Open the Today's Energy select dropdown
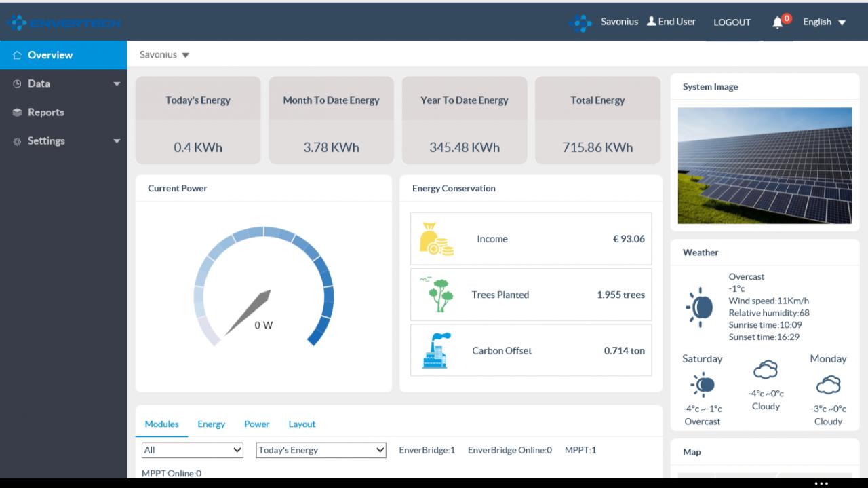Screen dimensions: 868x488 coord(321,450)
